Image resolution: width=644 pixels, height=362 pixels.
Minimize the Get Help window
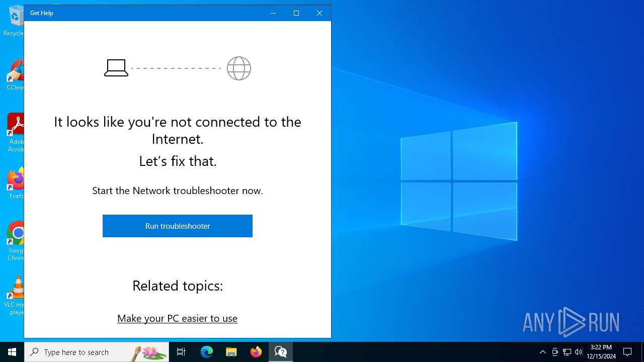pyautogui.click(x=273, y=13)
